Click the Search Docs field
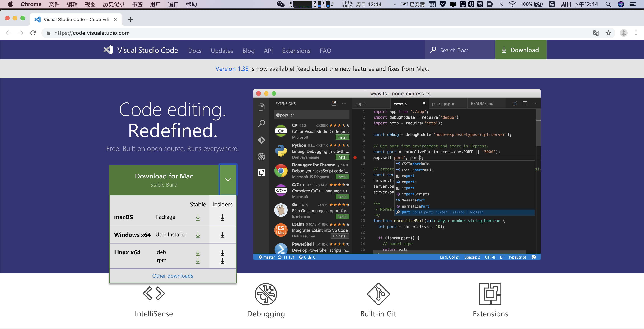The image size is (644, 329). coord(460,50)
